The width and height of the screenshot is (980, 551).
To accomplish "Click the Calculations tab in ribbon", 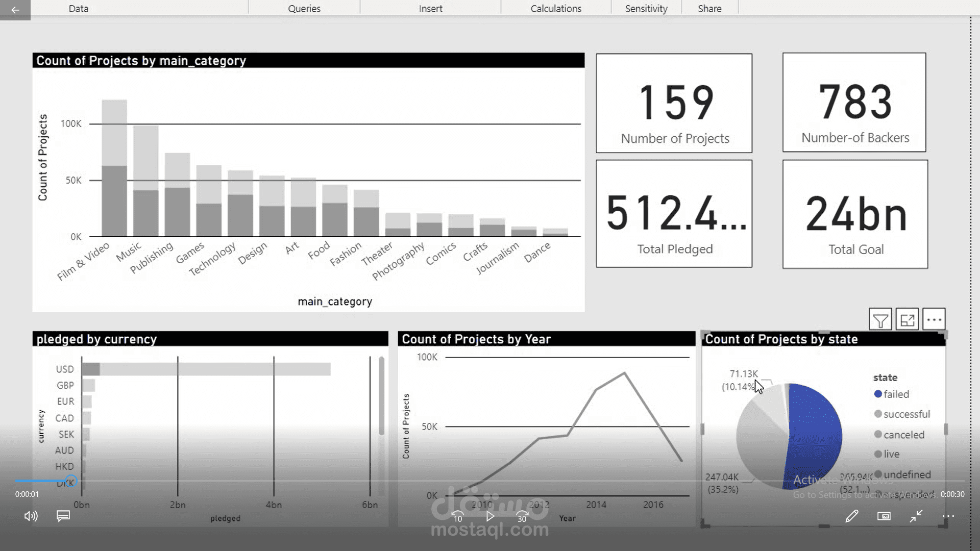I will pyautogui.click(x=556, y=9).
